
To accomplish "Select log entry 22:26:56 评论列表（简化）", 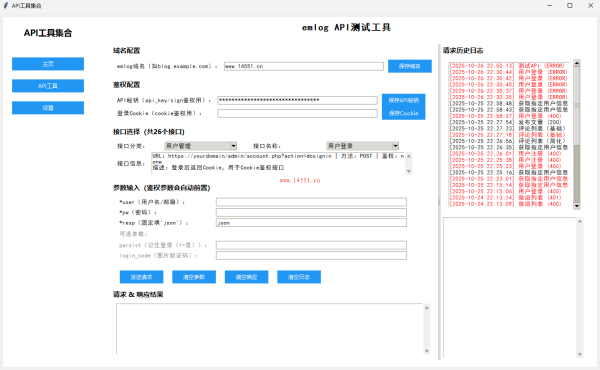I will (507, 141).
